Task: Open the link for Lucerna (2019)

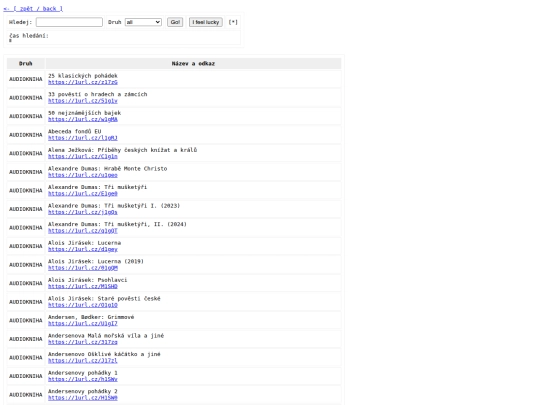Action: (x=83, y=268)
